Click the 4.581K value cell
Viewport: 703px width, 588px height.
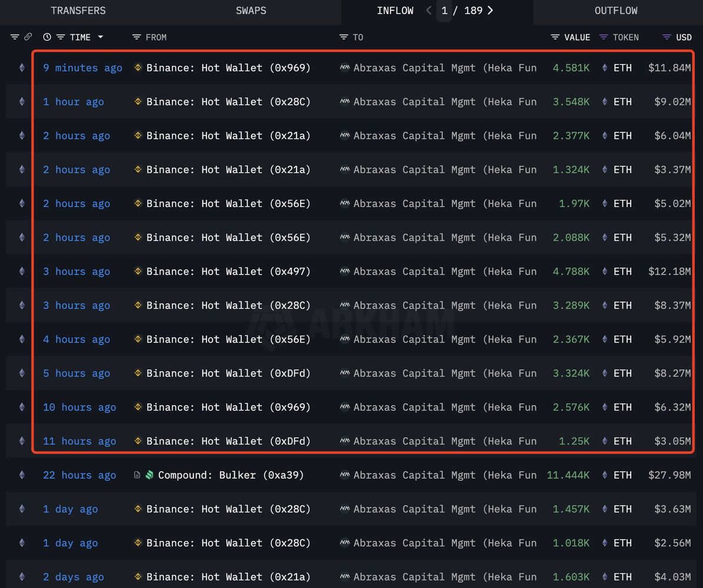pos(571,68)
